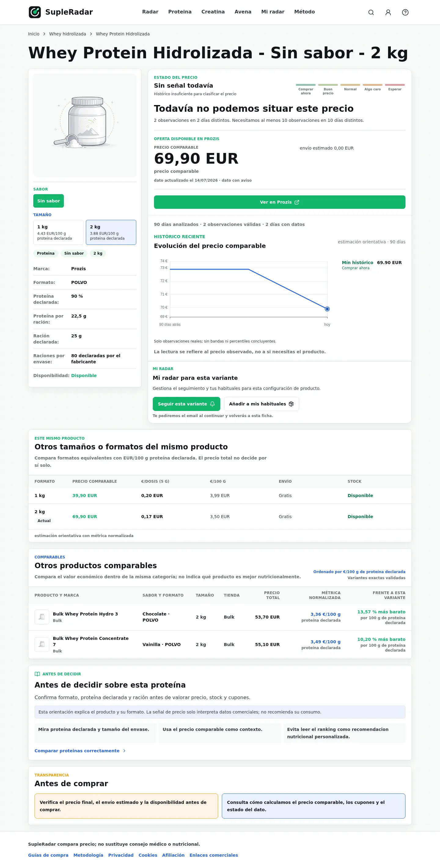The width and height of the screenshot is (440, 868).
Task: Click the SupleRadar logo icon
Action: pos(35,12)
